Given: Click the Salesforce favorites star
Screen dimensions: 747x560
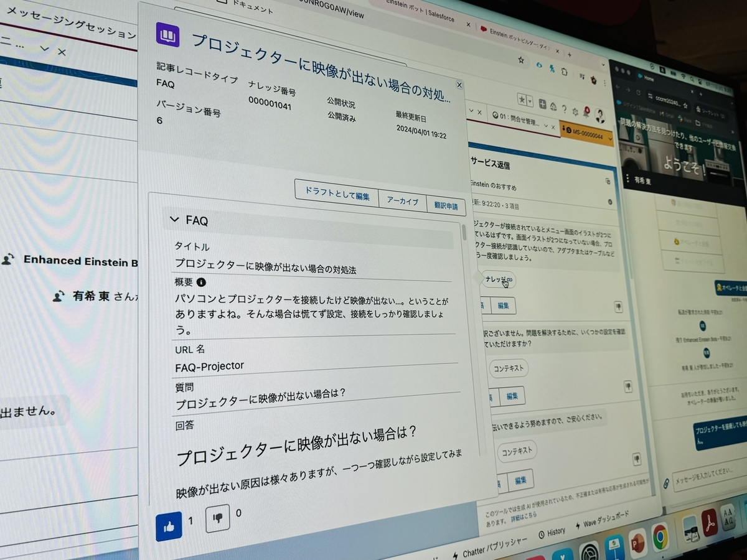Looking at the screenshot, I should coord(522,100).
